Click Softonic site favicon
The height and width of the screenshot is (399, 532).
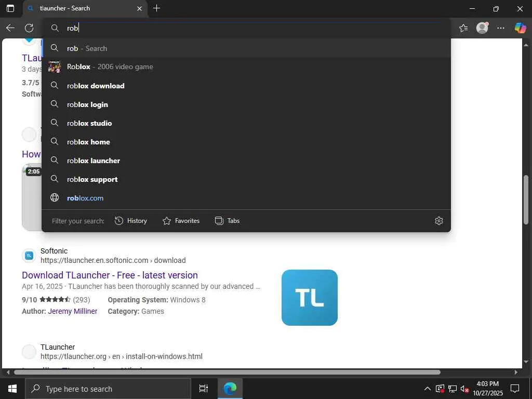click(29, 256)
